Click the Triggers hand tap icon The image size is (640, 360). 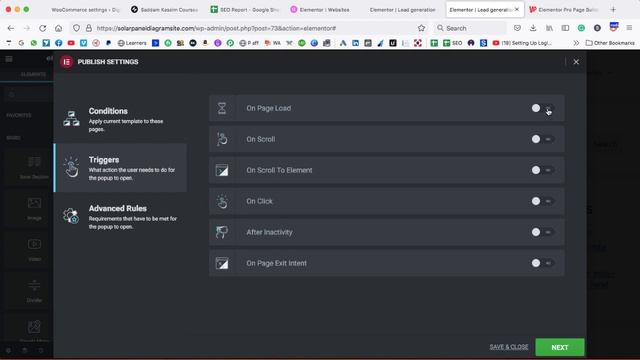coord(71,167)
